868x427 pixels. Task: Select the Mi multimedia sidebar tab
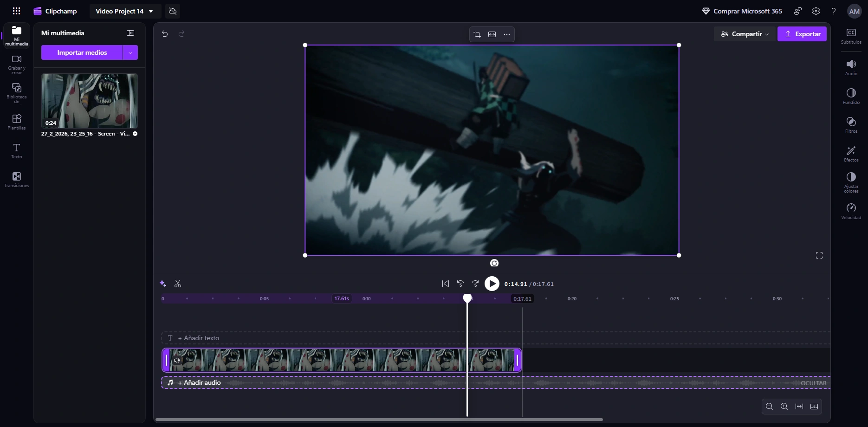(x=17, y=36)
